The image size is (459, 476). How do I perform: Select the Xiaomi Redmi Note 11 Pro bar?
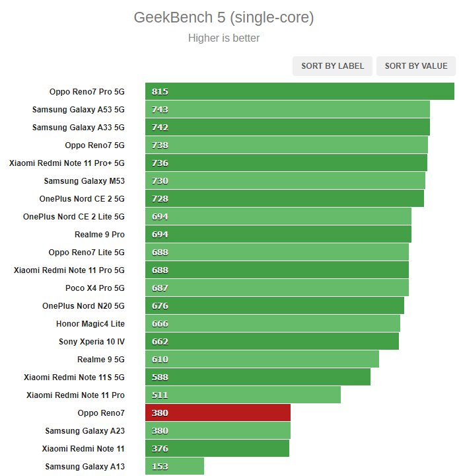(x=243, y=395)
